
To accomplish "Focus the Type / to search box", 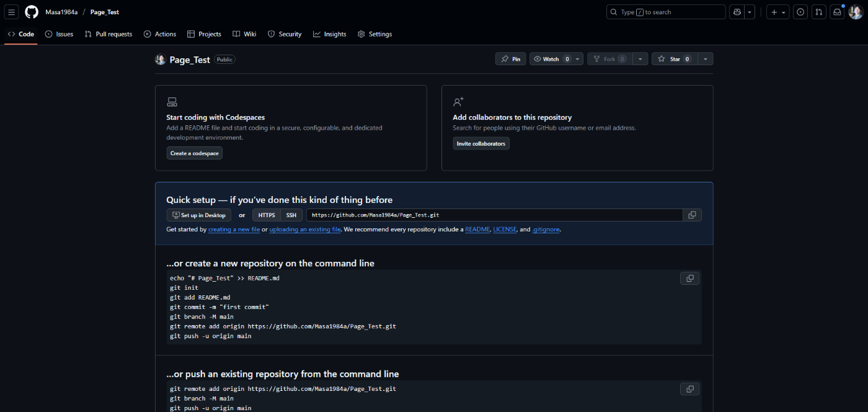I will point(665,12).
